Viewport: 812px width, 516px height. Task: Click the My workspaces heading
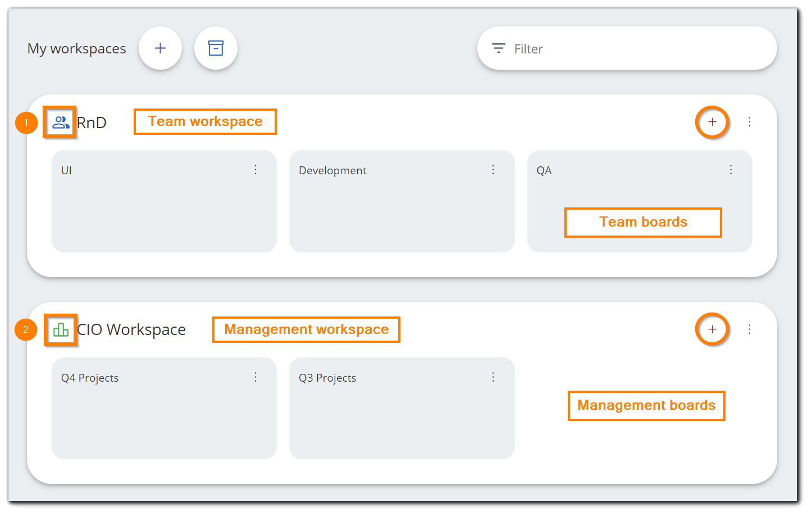(x=77, y=49)
